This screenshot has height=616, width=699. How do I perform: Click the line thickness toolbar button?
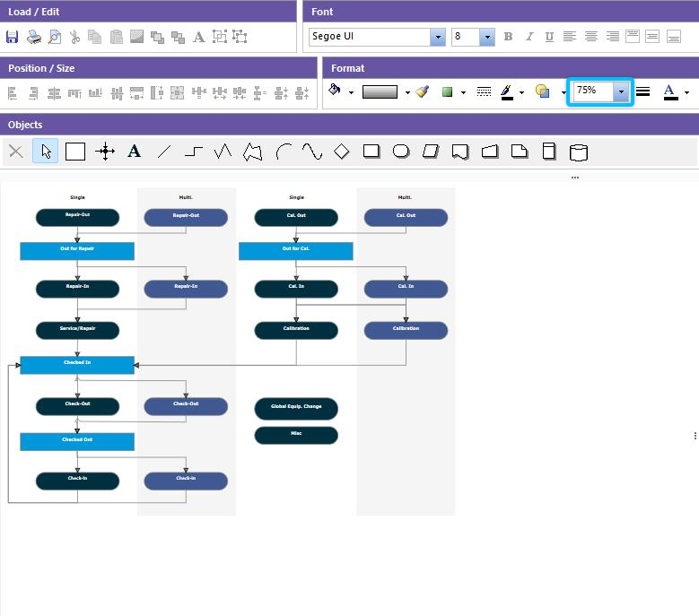click(x=643, y=91)
